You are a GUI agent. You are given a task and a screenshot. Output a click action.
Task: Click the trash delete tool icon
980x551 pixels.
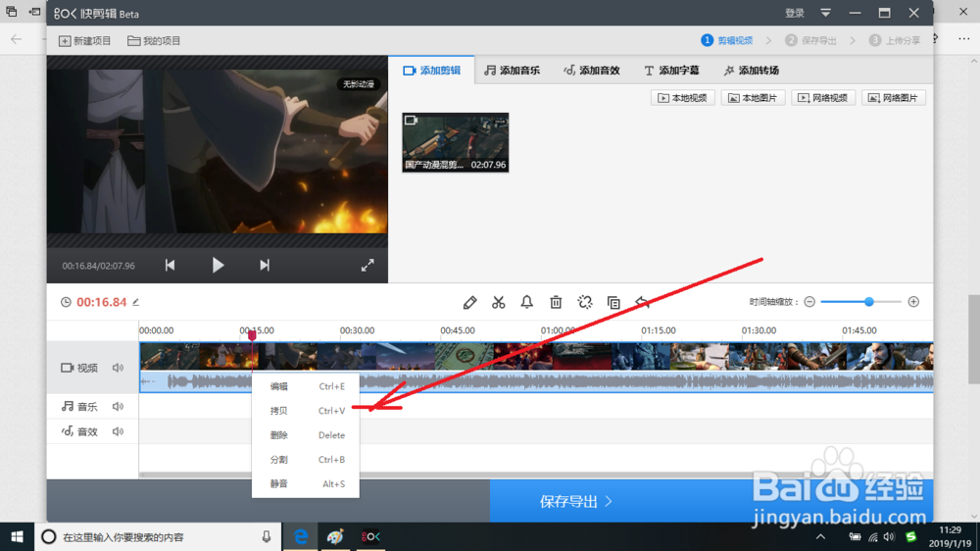[x=556, y=303]
